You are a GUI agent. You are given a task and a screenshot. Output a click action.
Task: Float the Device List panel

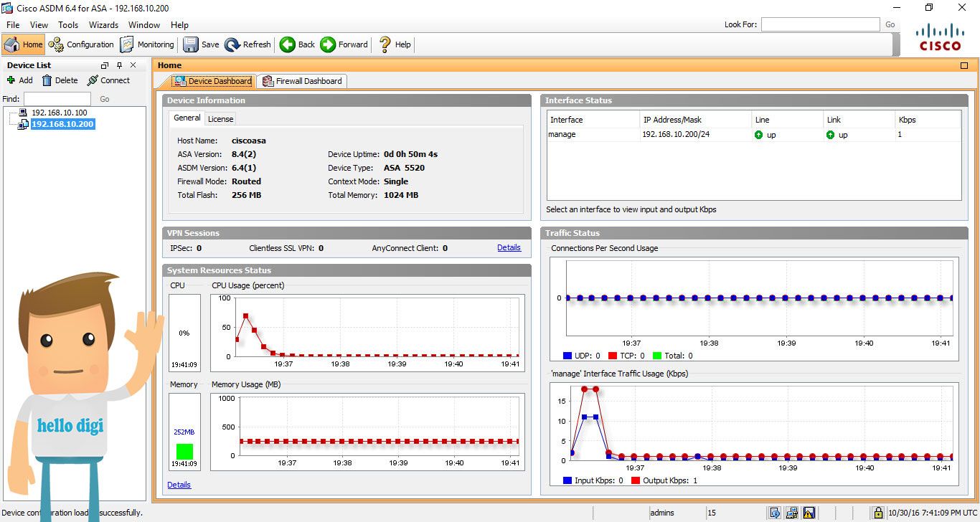105,65
